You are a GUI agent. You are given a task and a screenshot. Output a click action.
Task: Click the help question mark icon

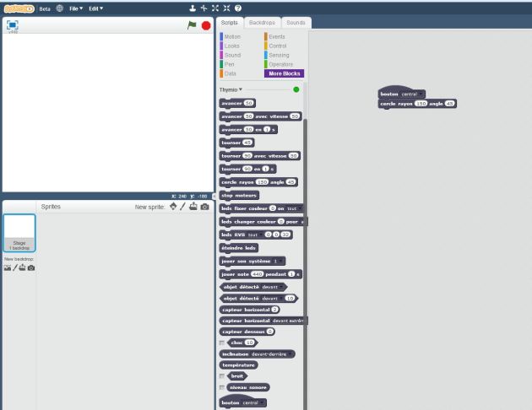click(238, 8)
